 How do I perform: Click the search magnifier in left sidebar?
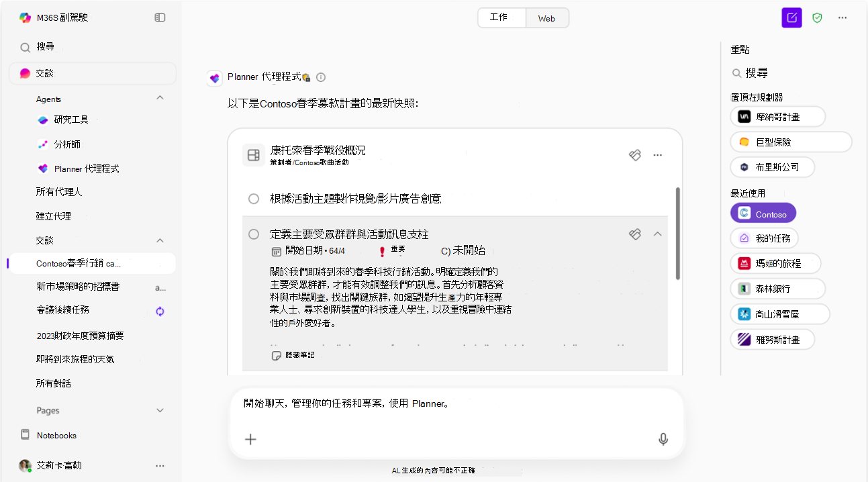pyautogui.click(x=25, y=48)
